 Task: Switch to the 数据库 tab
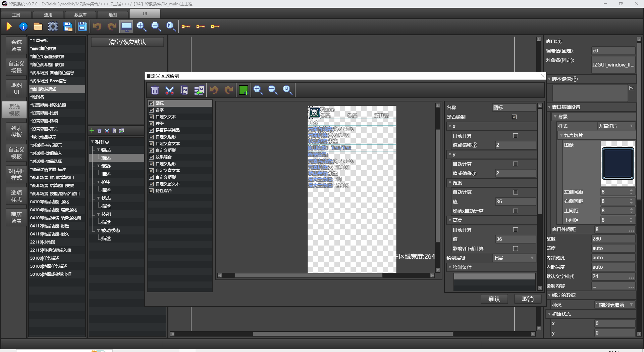click(x=80, y=15)
